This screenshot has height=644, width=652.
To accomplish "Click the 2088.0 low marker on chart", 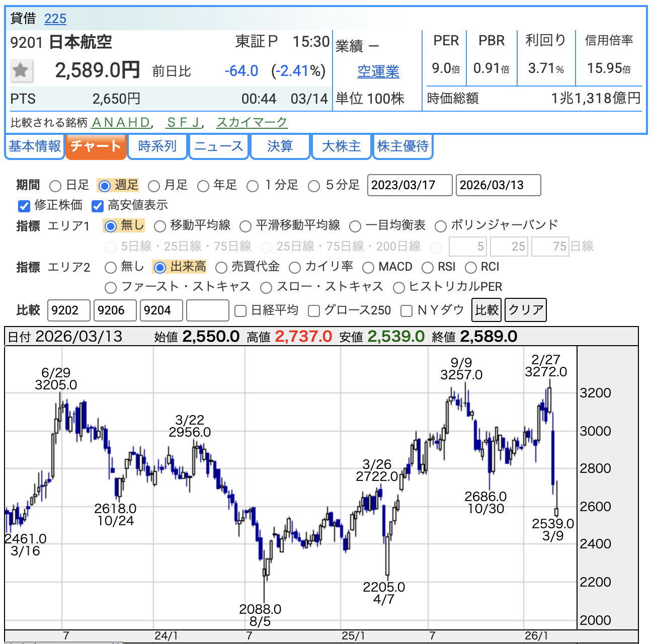I will pos(260,609).
